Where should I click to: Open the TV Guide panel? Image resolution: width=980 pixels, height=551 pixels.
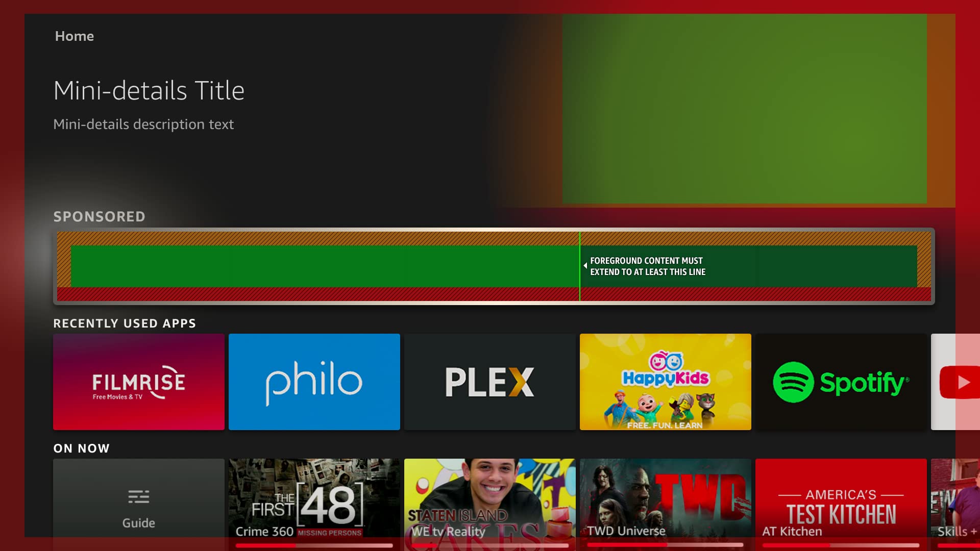coord(138,503)
